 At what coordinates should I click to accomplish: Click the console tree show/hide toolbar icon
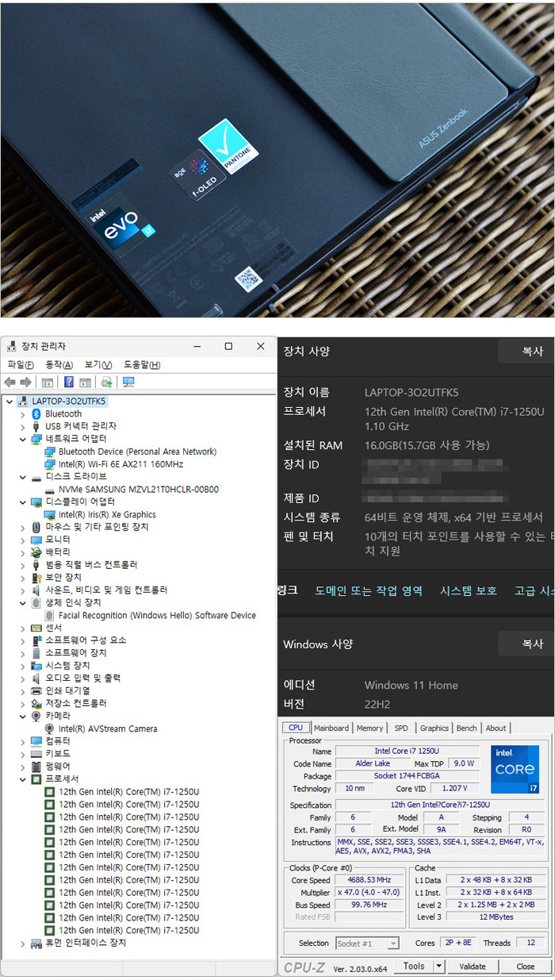[48, 382]
